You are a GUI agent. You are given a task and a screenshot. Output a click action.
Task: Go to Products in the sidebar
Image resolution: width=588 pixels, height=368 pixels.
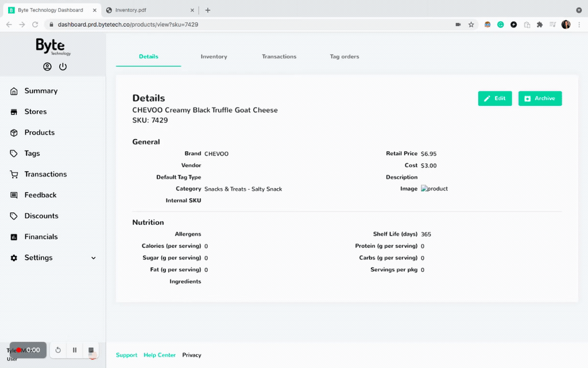click(x=40, y=133)
